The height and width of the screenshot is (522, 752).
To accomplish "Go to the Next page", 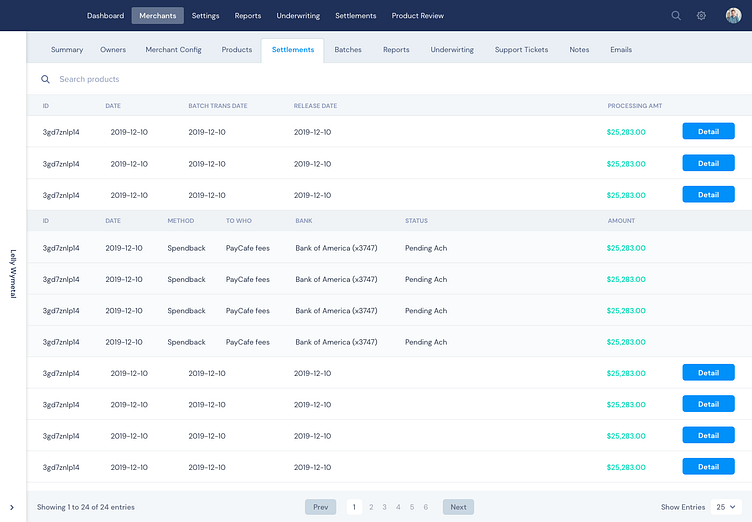I will pyautogui.click(x=458, y=507).
